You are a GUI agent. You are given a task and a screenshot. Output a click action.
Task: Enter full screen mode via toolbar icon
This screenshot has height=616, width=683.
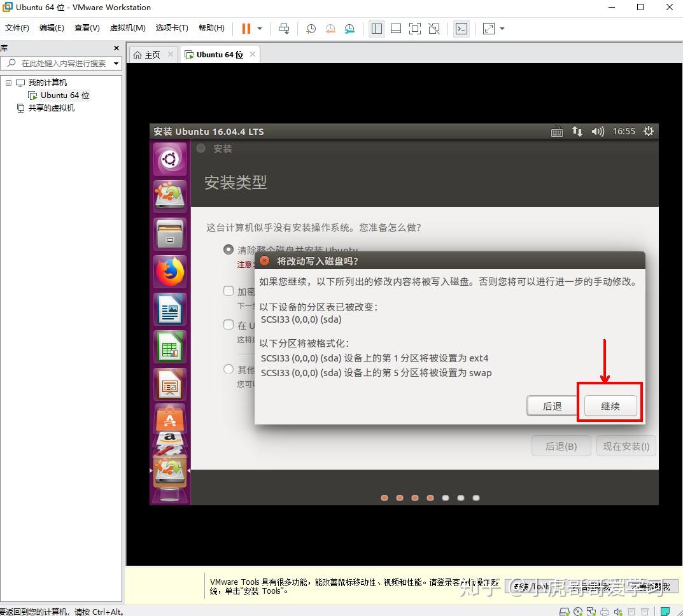(414, 29)
